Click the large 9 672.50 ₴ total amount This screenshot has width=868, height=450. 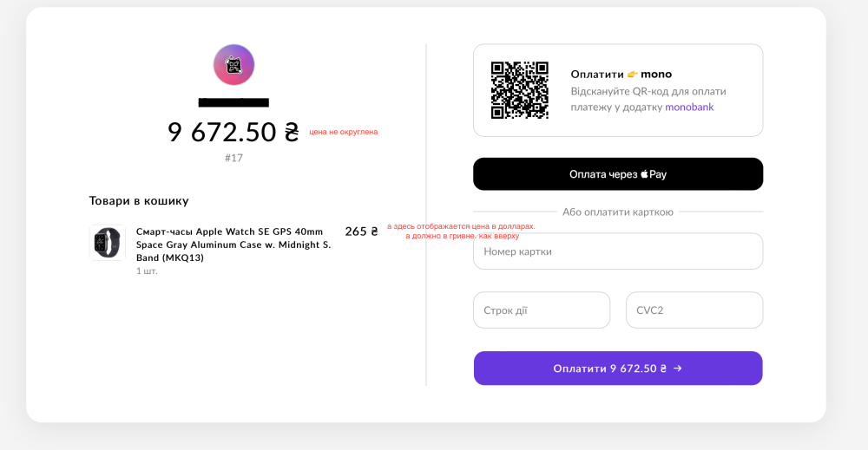pyautogui.click(x=233, y=132)
